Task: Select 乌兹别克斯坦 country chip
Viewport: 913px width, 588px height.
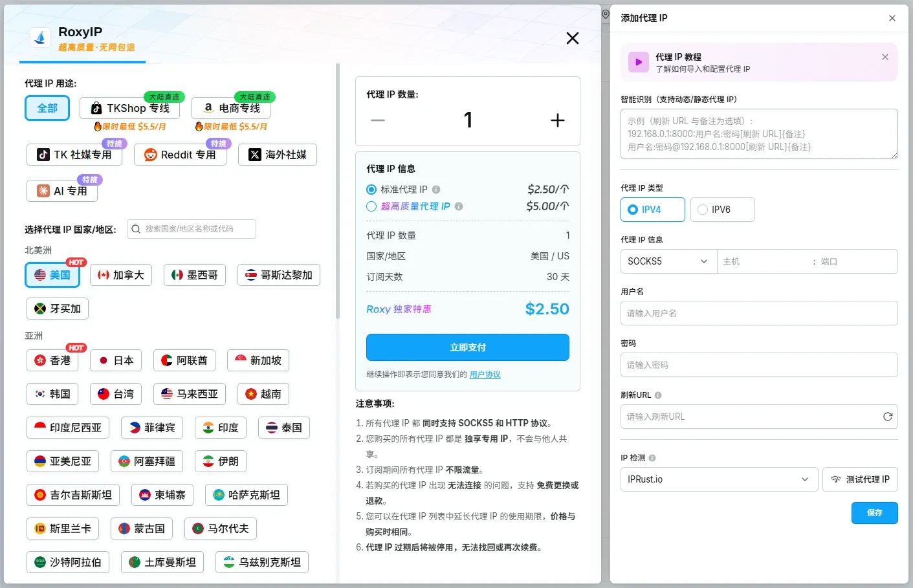Action: (x=262, y=562)
